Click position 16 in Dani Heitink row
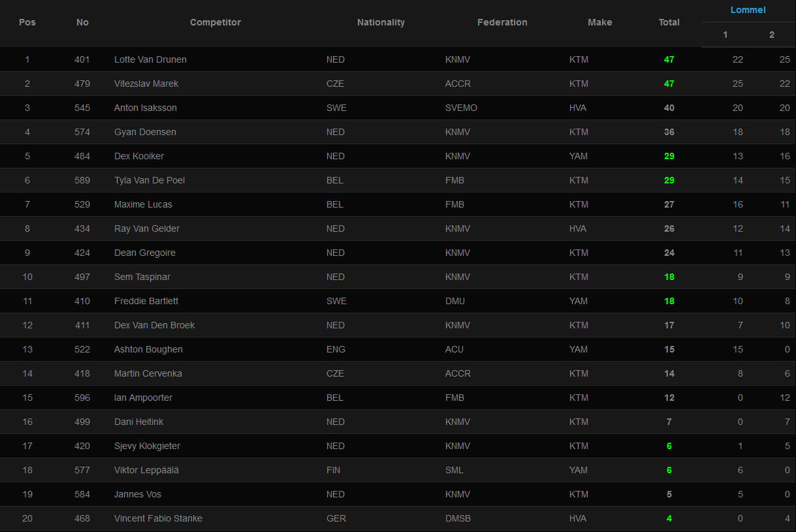796x532 pixels. pyautogui.click(x=27, y=422)
